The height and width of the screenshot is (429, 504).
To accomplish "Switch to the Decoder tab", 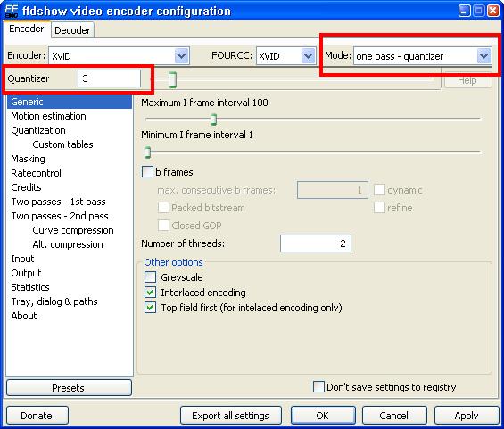I will click(72, 30).
